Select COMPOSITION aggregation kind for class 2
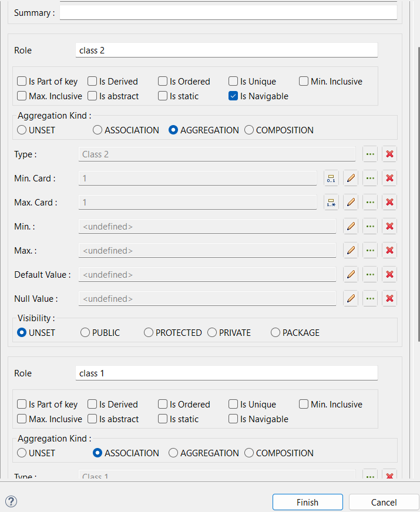 tap(249, 130)
